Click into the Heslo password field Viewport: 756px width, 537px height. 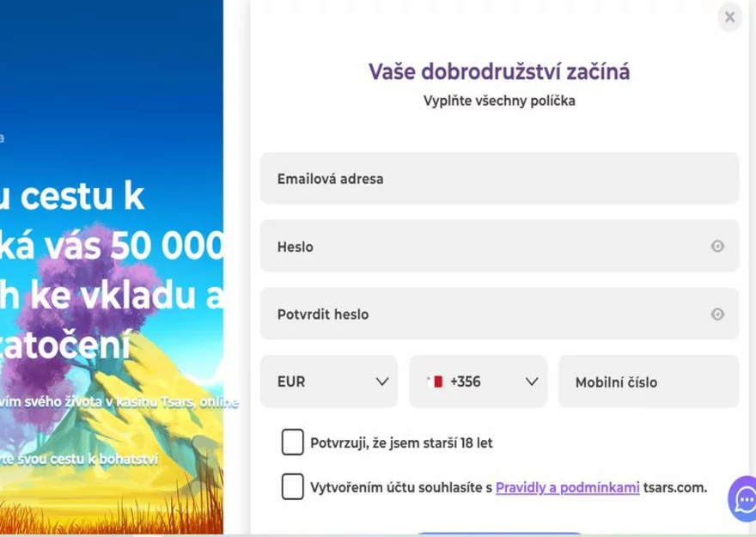[x=481, y=247]
